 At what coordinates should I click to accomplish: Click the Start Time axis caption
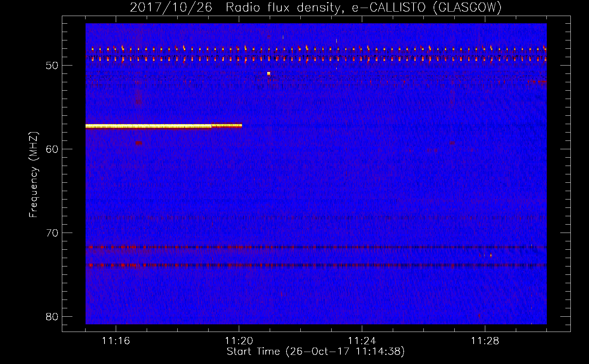point(316,352)
